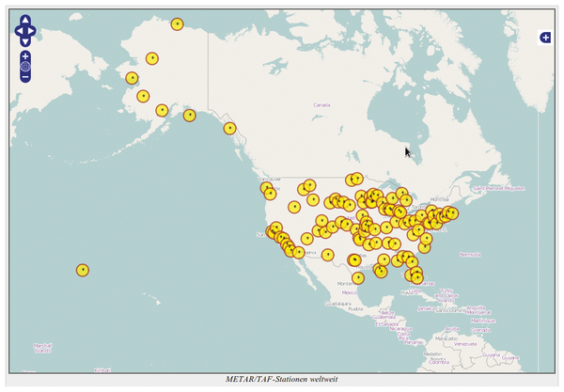Click the easternmost US east coast marker
This screenshot has height=392, width=564.
(452, 213)
